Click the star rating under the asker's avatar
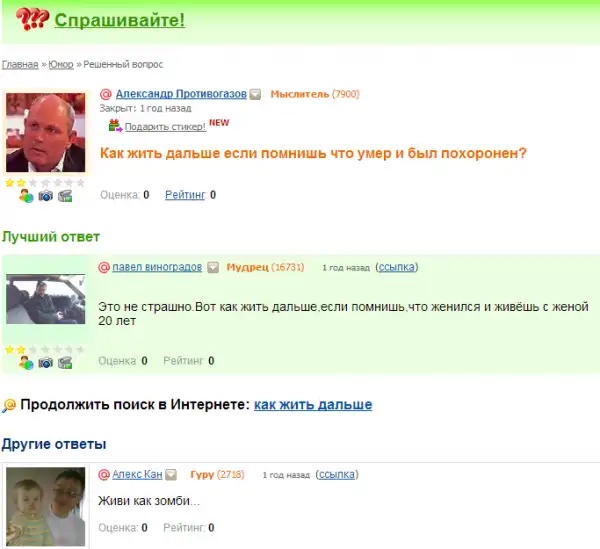This screenshot has width=600, height=549. (x=45, y=183)
